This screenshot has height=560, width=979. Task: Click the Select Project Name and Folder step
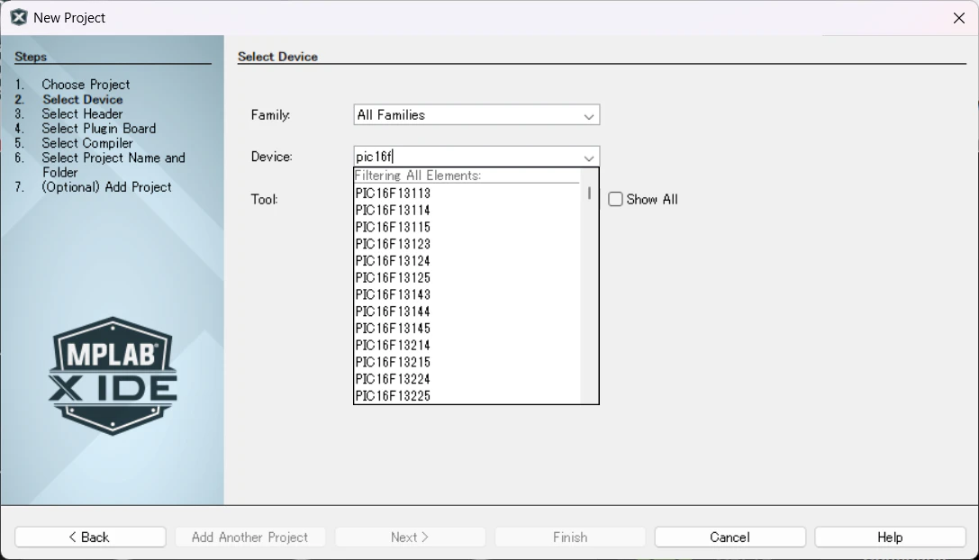point(113,165)
